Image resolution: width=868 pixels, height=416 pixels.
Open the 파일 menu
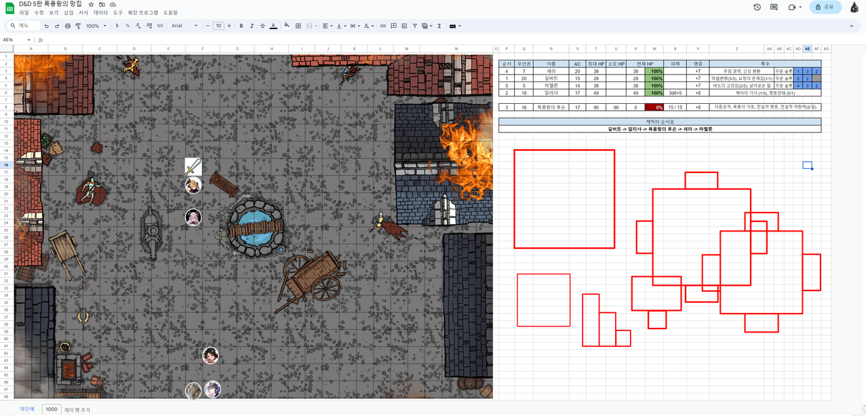24,13
